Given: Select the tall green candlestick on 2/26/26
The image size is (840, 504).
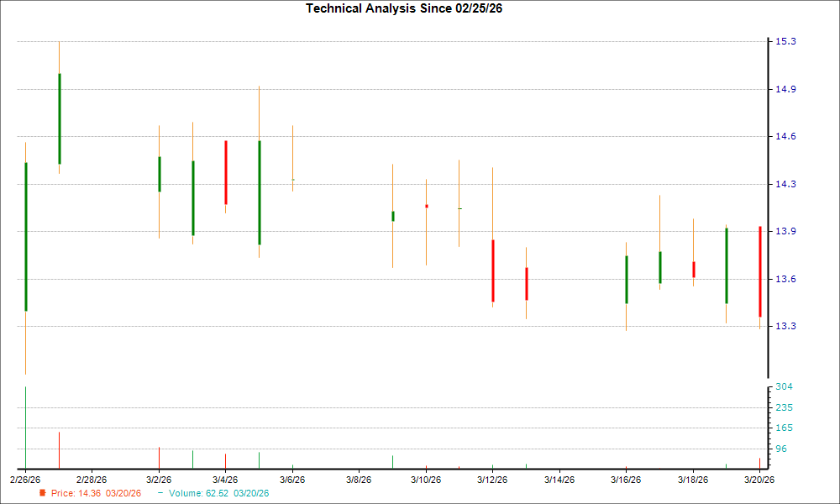Looking at the screenshot, I should [26, 235].
